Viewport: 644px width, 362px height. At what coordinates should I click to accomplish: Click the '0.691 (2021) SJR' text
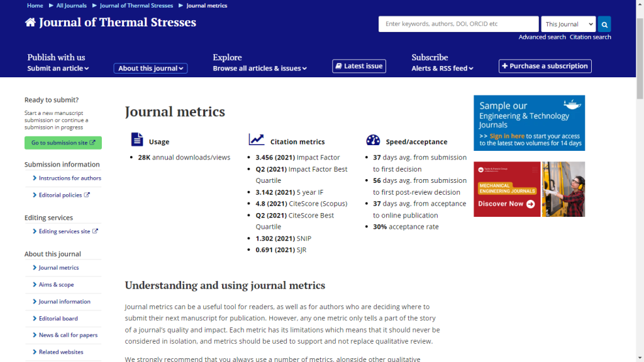click(281, 250)
